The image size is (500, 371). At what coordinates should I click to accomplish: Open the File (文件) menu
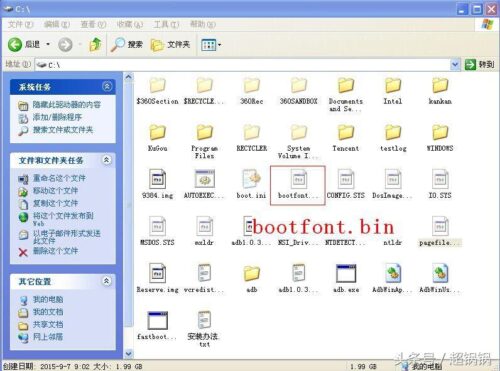(x=20, y=24)
